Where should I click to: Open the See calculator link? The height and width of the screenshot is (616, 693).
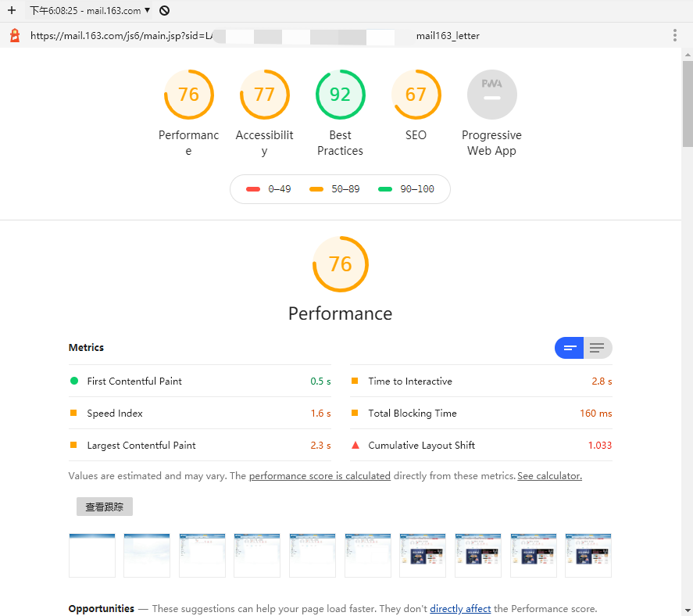pos(549,475)
